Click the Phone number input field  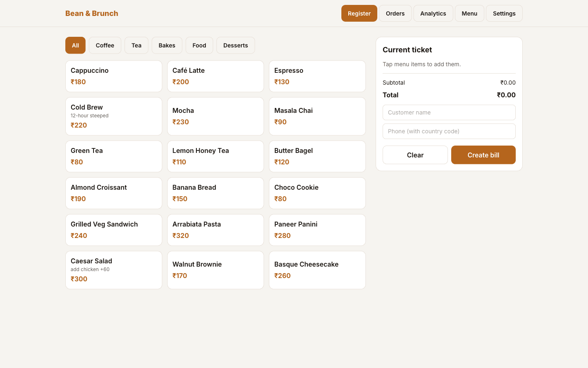pos(449,131)
